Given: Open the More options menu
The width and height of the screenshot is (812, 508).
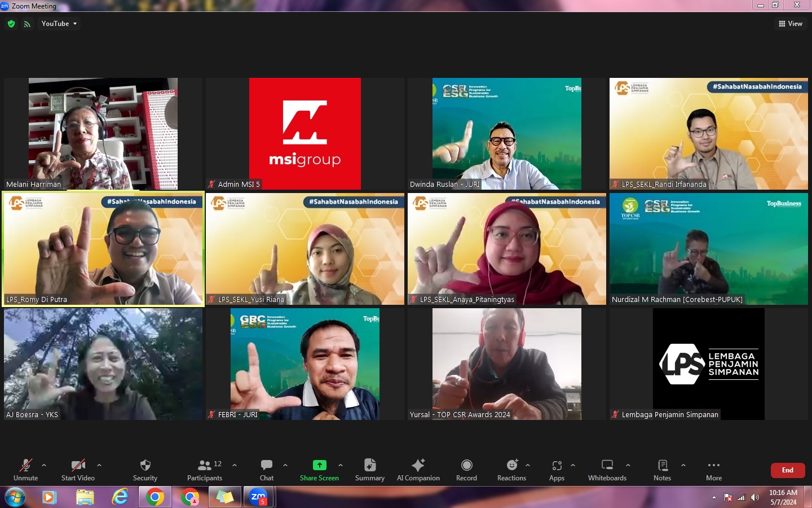Looking at the screenshot, I should 713,470.
